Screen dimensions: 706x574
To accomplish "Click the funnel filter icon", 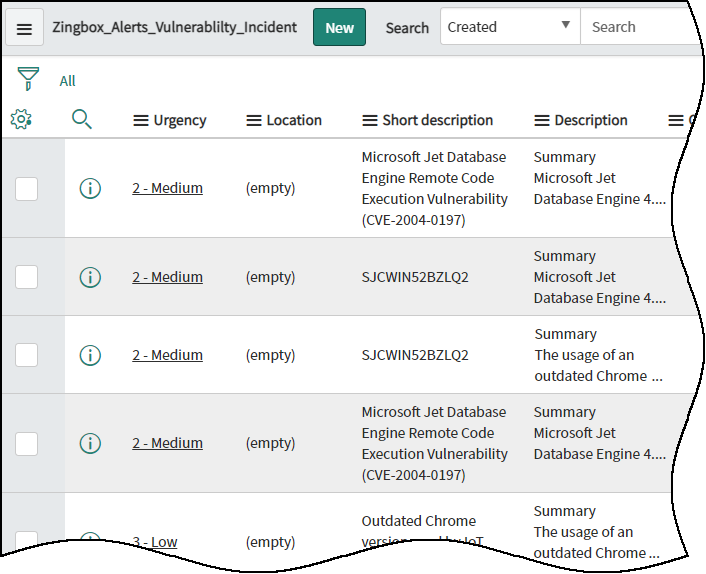I will (29, 80).
